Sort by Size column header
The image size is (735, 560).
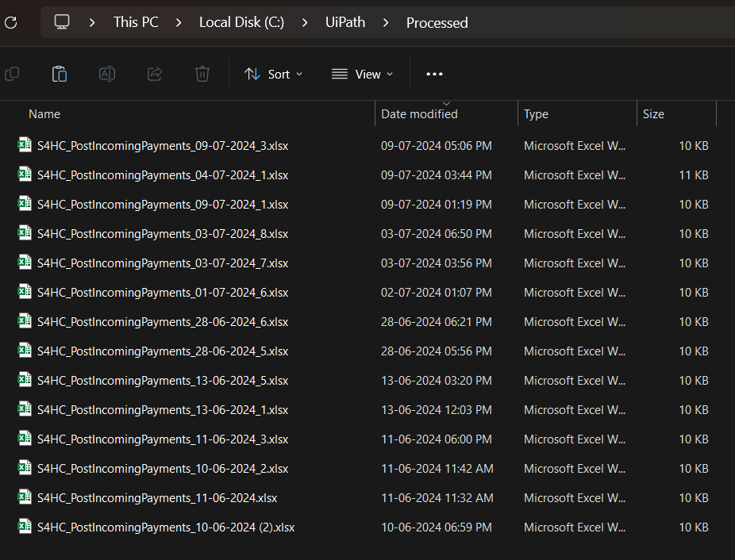pyautogui.click(x=653, y=114)
